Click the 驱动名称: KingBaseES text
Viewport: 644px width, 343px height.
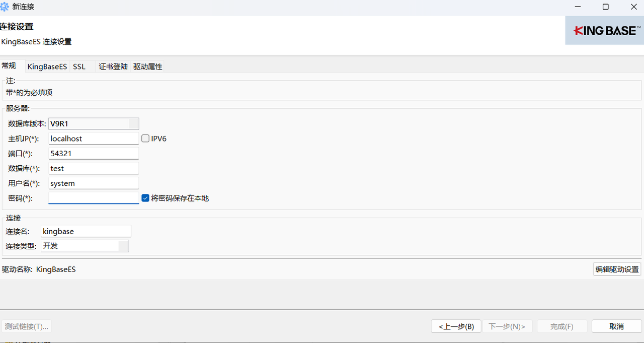click(39, 269)
